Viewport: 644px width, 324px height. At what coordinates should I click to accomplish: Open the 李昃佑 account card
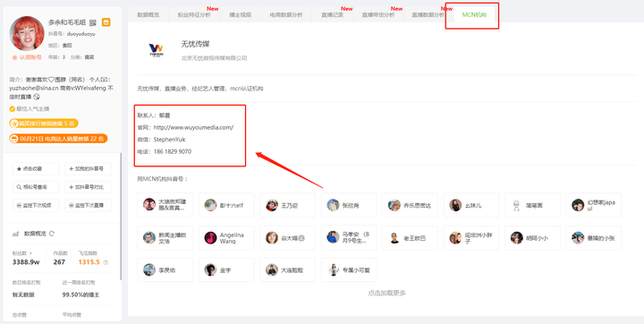pyautogui.click(x=165, y=269)
